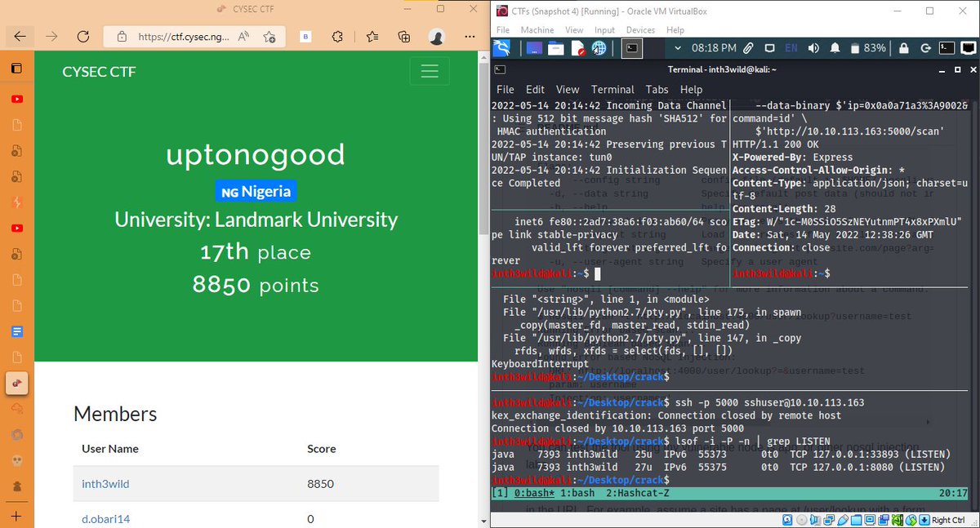The height and width of the screenshot is (528, 980).
Task: Open Kali volume speaker control
Action: [x=813, y=48]
